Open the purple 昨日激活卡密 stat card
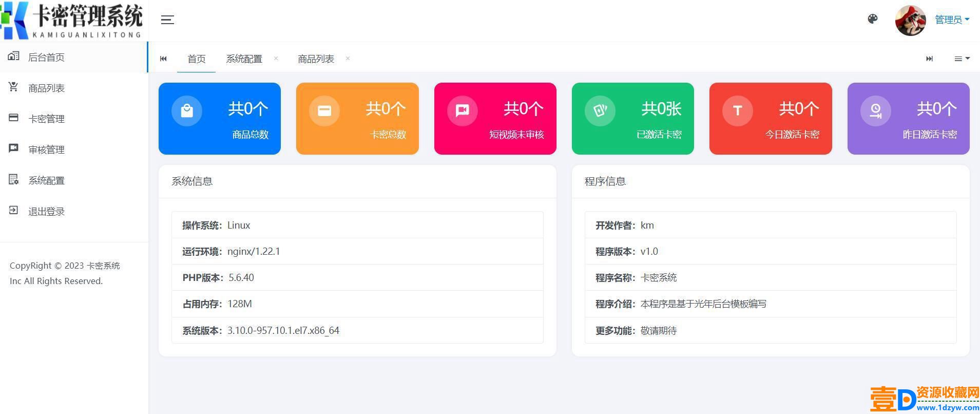This screenshot has width=980, height=414. (x=909, y=119)
